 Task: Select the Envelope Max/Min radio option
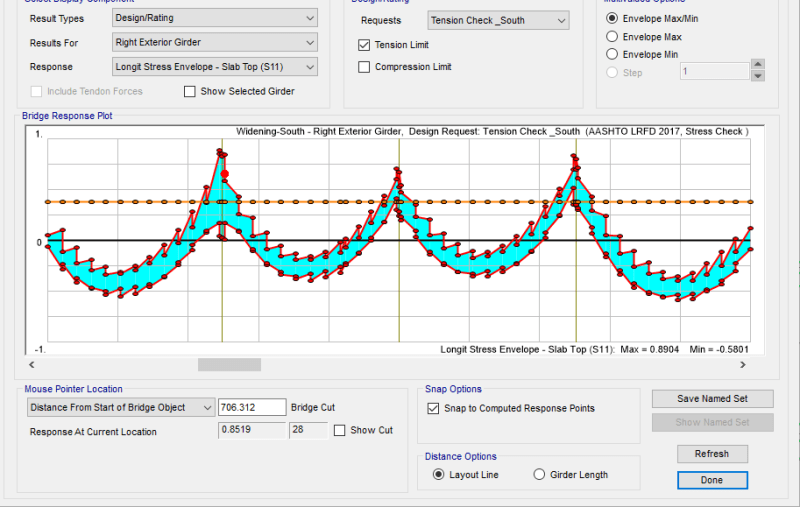[x=612, y=18]
